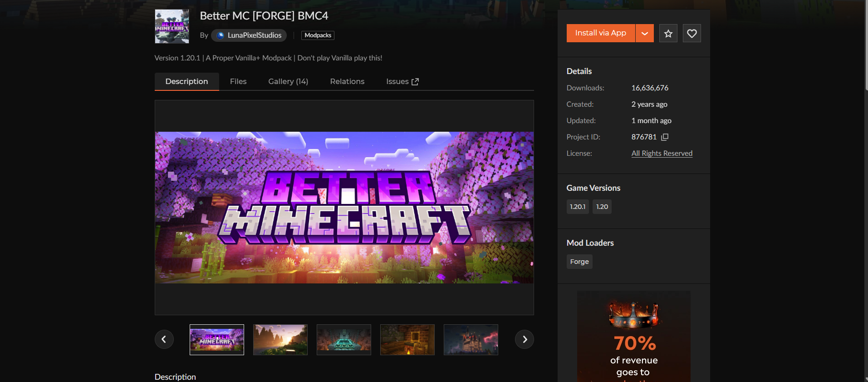This screenshot has height=382, width=868.
Task: Click Install via App button
Action: point(601,33)
